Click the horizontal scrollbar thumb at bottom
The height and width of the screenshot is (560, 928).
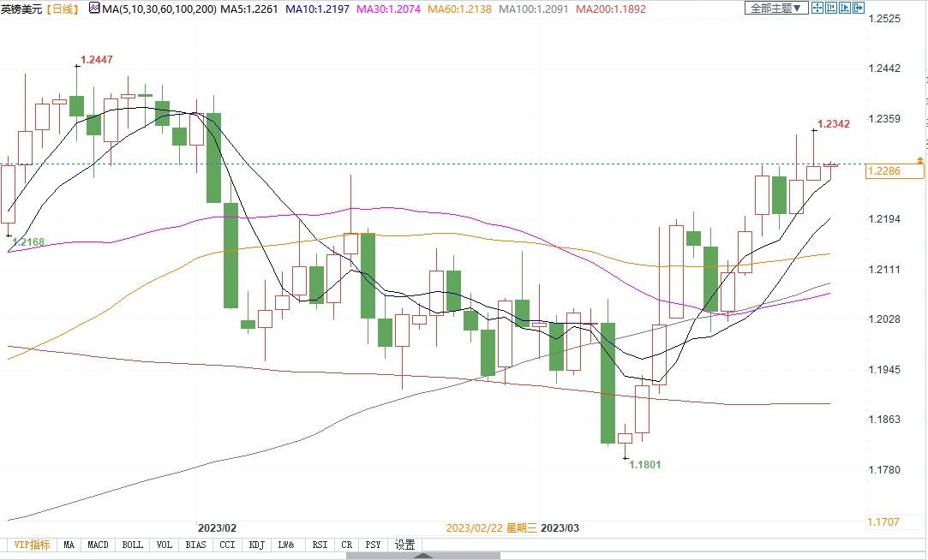422,556
